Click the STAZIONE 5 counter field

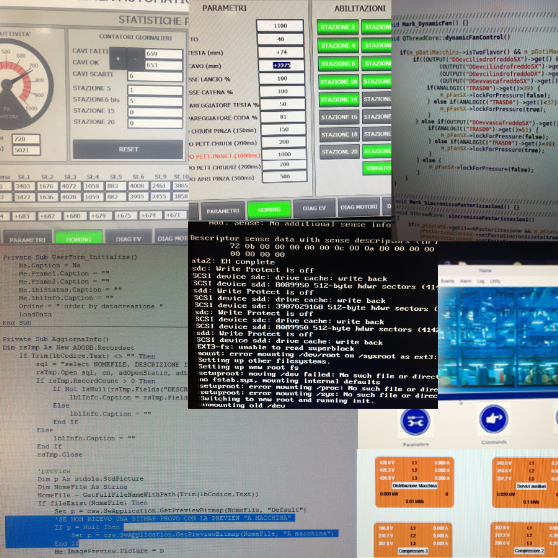[155, 90]
